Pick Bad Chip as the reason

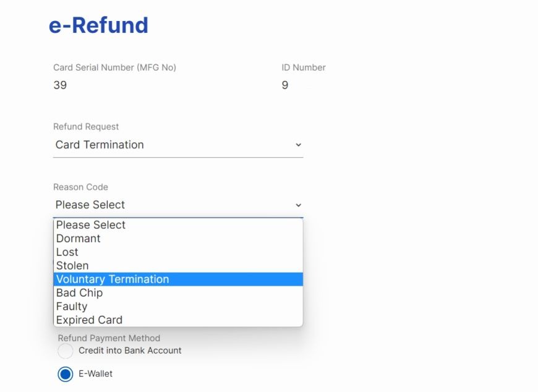(79, 293)
